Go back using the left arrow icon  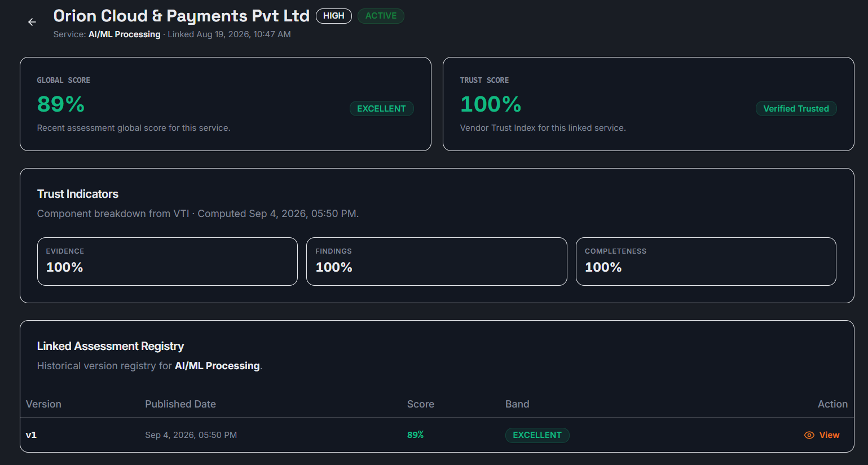click(32, 22)
